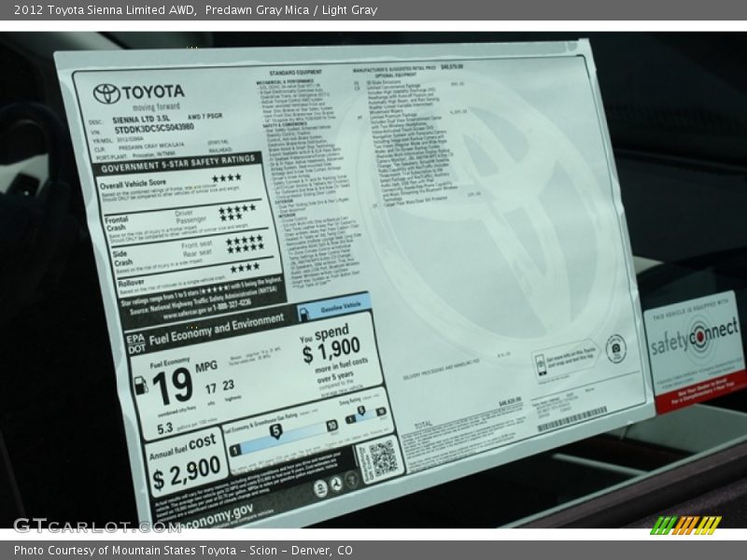This screenshot has height=560, width=747.
Task: Click the smartphone icon near the bottom right
Action: click(541, 365)
